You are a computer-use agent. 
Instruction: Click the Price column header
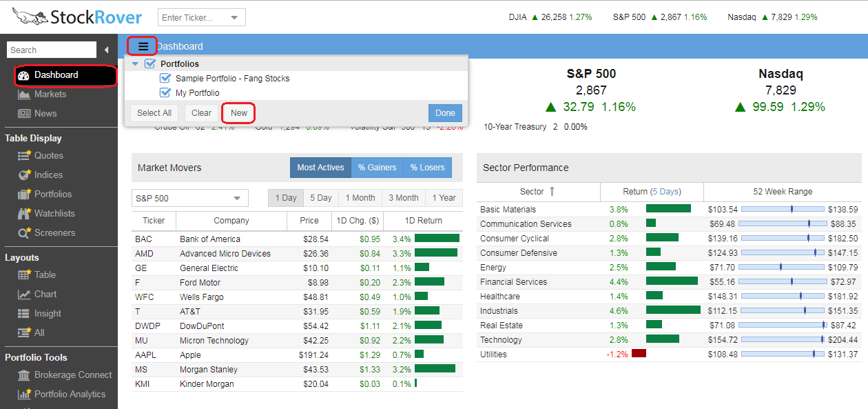309,221
